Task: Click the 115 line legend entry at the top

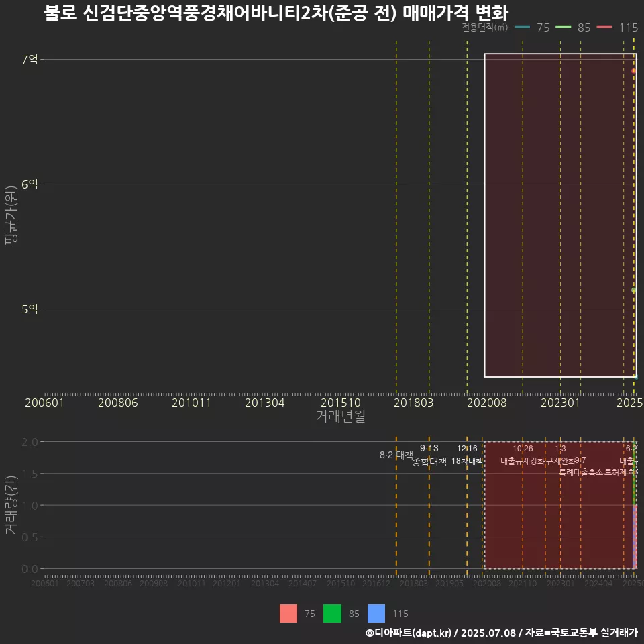Action: (617, 28)
